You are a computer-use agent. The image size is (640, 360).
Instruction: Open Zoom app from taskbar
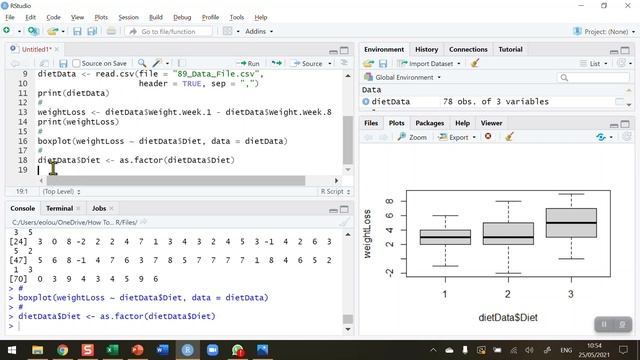[212, 350]
